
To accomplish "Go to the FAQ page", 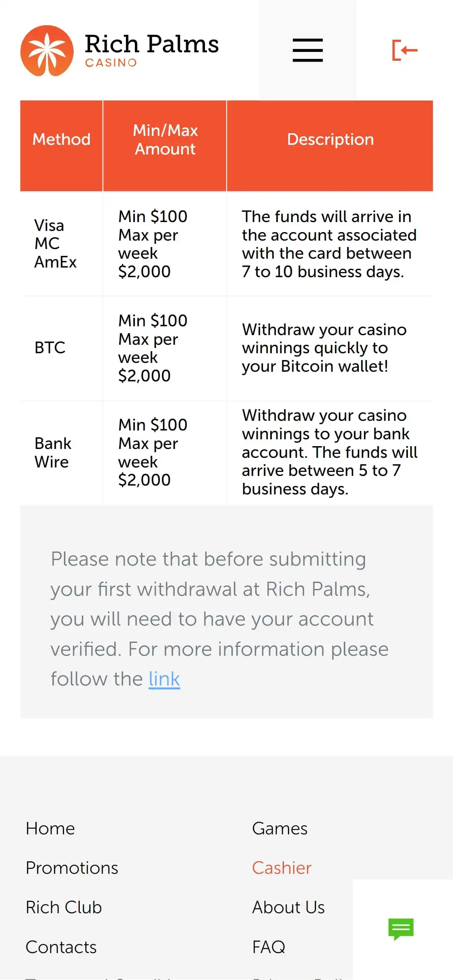I will pyautogui.click(x=269, y=947).
